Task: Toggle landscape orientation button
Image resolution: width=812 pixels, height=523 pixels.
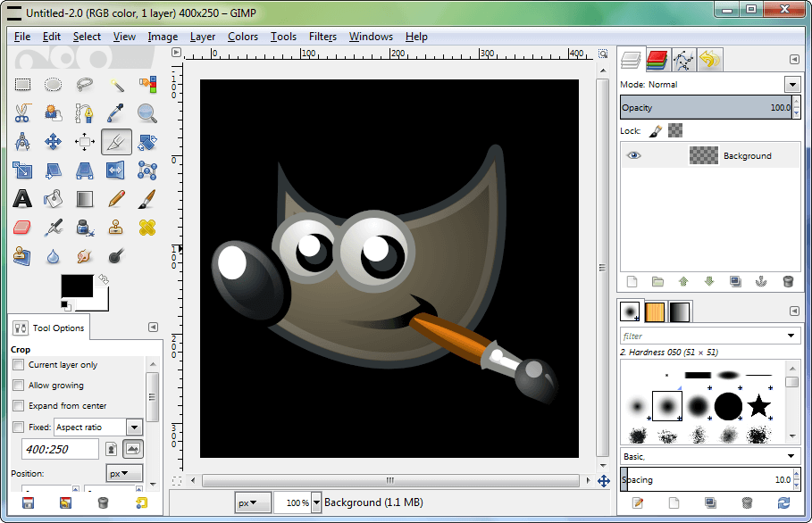Action: pyautogui.click(x=133, y=449)
